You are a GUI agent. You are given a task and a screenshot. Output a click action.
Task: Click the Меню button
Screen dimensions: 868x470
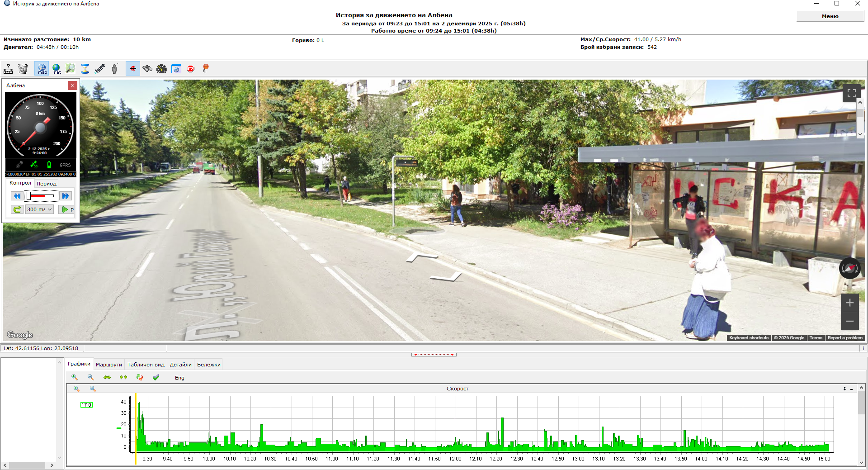(x=830, y=16)
